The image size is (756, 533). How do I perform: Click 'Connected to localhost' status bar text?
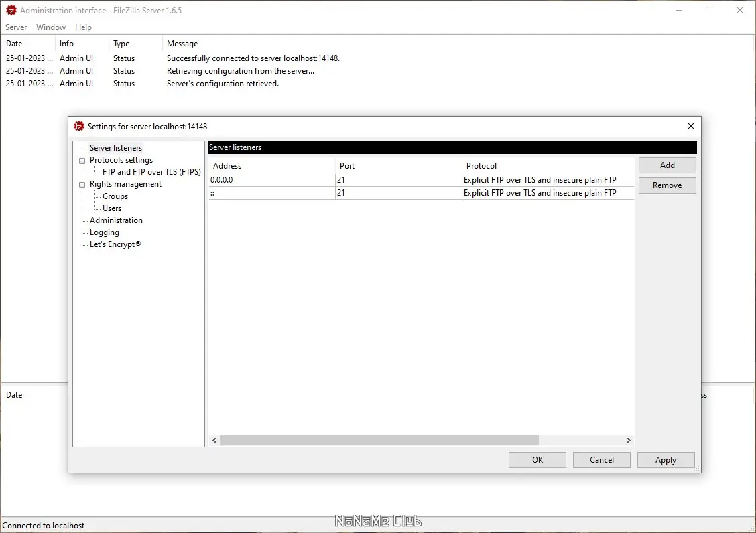click(44, 525)
